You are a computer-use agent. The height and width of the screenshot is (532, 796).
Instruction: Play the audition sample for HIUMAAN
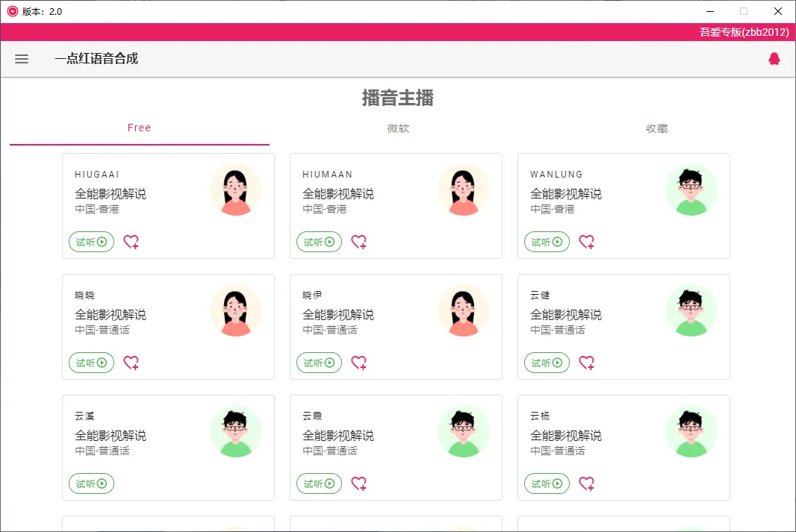pos(319,242)
